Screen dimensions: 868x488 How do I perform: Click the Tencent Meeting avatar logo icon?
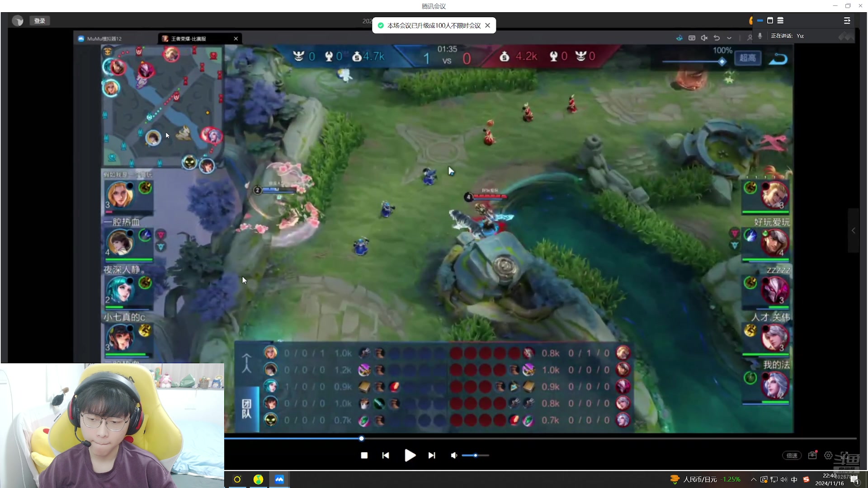pos(18,21)
